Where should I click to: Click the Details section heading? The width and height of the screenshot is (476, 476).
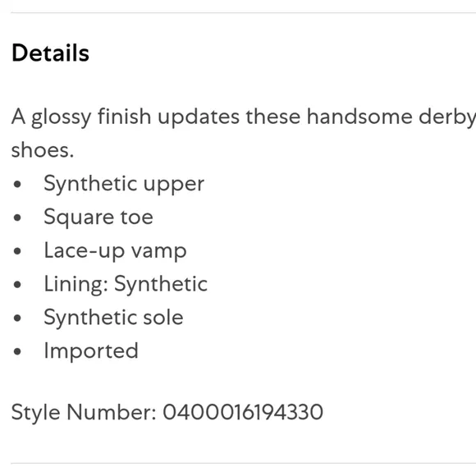[50, 53]
